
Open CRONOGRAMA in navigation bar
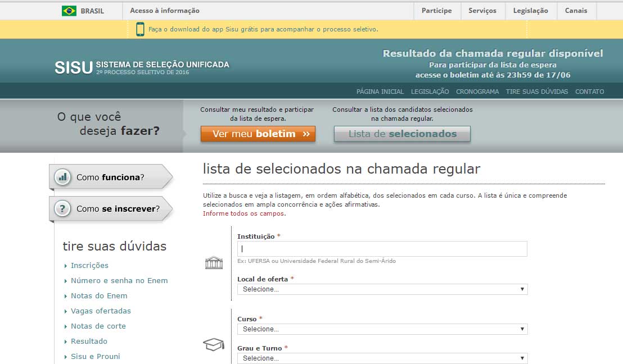click(x=477, y=92)
